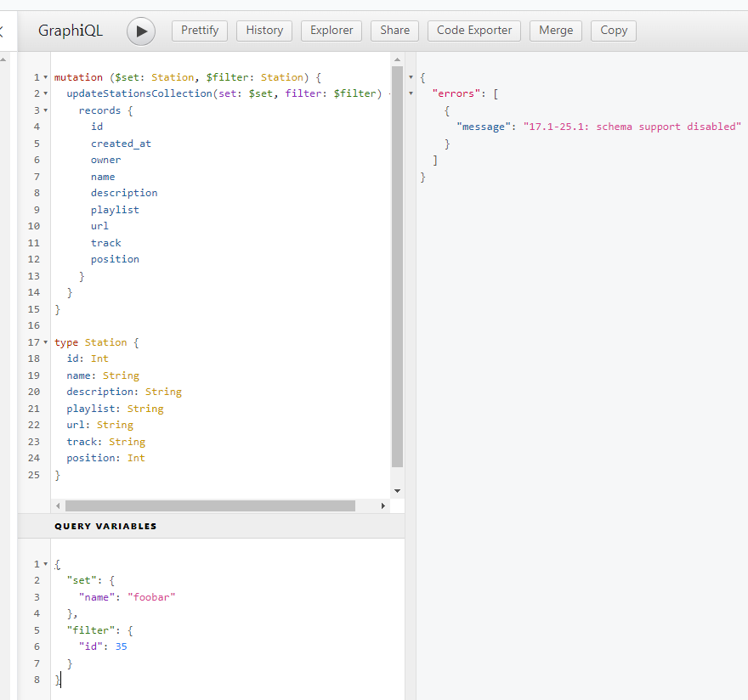Collapse the records block at line 3
This screenshot has width=748, height=700.
point(45,110)
